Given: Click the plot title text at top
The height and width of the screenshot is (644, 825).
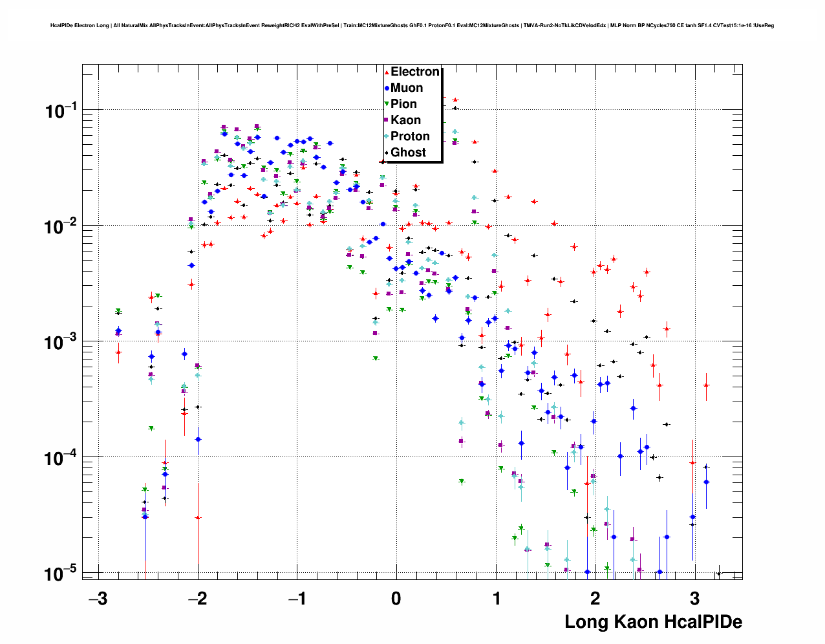Looking at the screenshot, I should (x=412, y=26).
